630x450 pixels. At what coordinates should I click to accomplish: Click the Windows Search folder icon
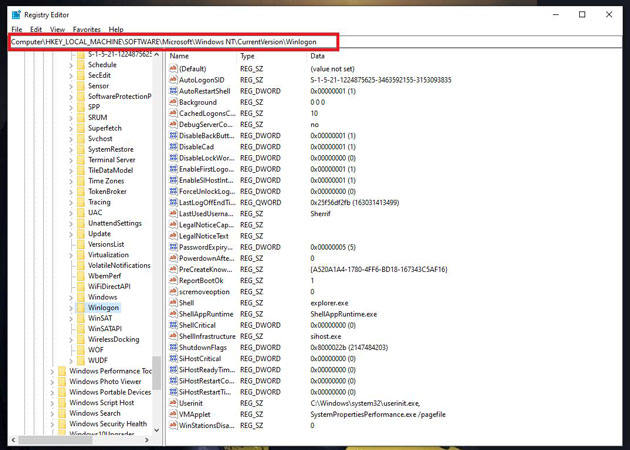point(62,413)
